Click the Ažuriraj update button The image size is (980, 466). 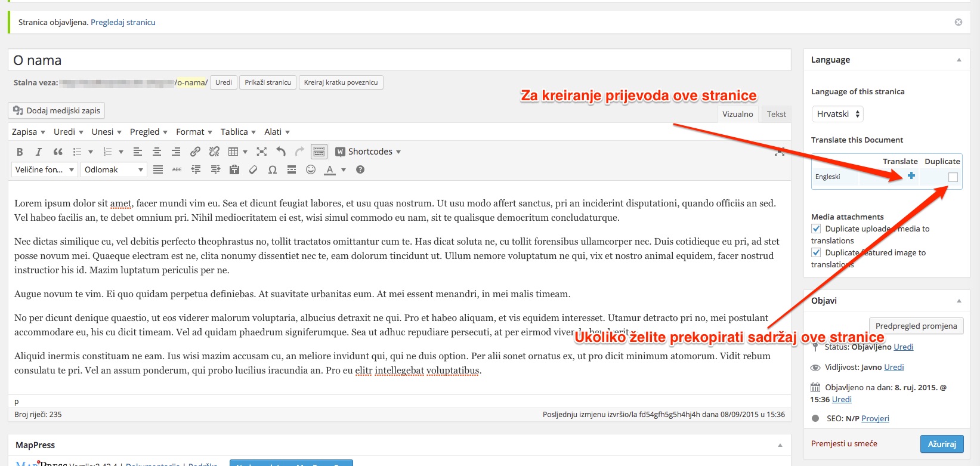tap(942, 444)
